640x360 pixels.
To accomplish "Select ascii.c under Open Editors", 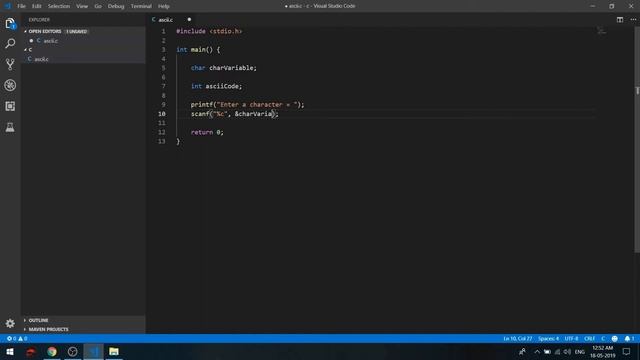I will 50,41.
